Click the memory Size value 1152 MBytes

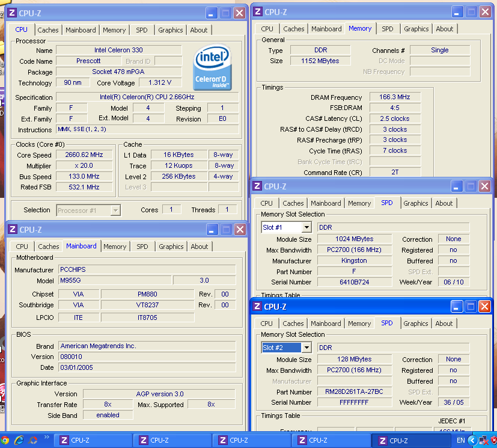pyautogui.click(x=320, y=61)
